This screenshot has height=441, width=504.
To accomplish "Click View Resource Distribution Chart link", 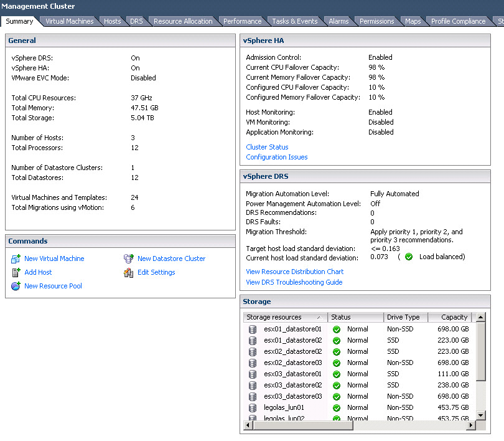I will coord(295,272).
